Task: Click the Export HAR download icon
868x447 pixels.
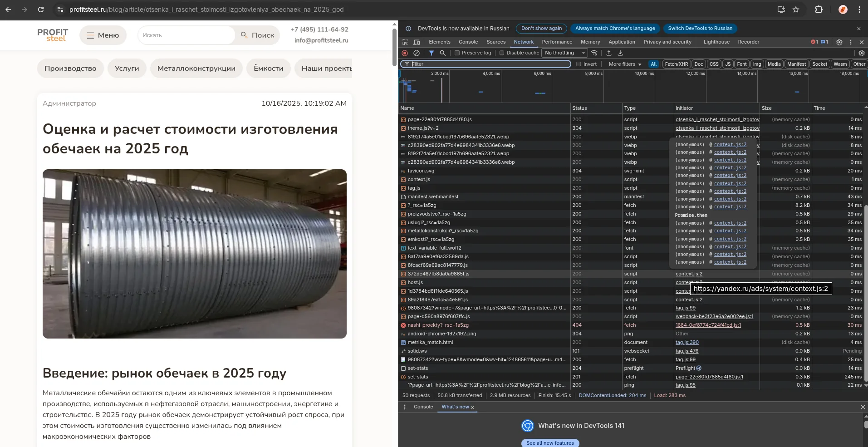Action: 620,53
